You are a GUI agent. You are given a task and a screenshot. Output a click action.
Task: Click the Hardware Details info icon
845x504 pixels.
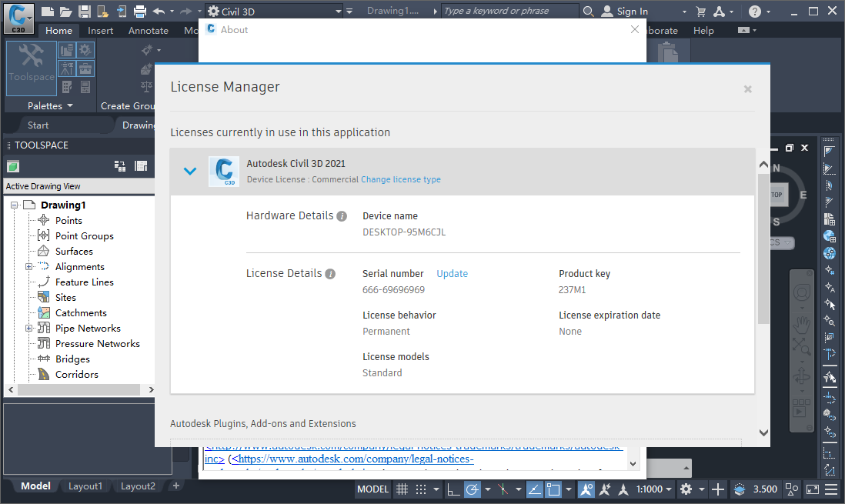pyautogui.click(x=342, y=216)
